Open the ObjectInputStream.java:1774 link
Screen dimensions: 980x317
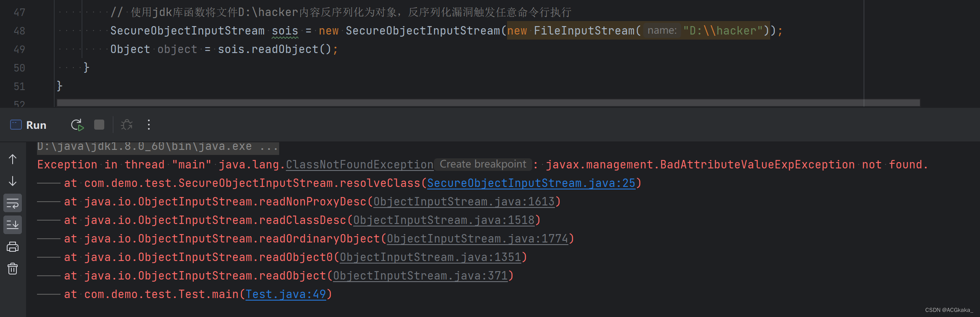pos(478,239)
